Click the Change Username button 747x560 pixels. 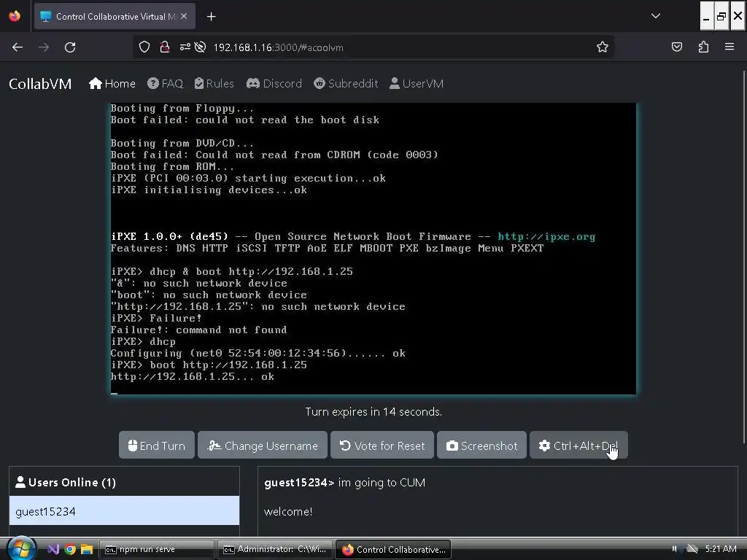tap(263, 446)
